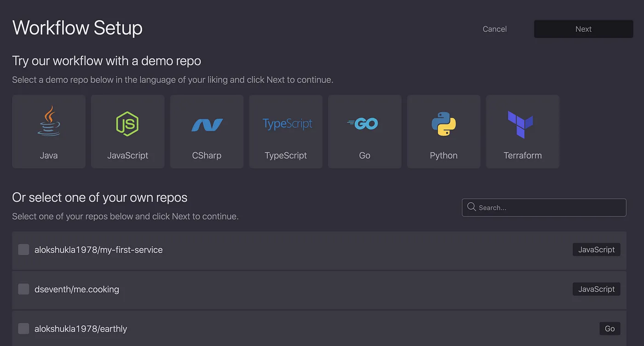Viewport: 644px width, 346px height.
Task: Click the JavaScript card label
Action: click(x=127, y=156)
